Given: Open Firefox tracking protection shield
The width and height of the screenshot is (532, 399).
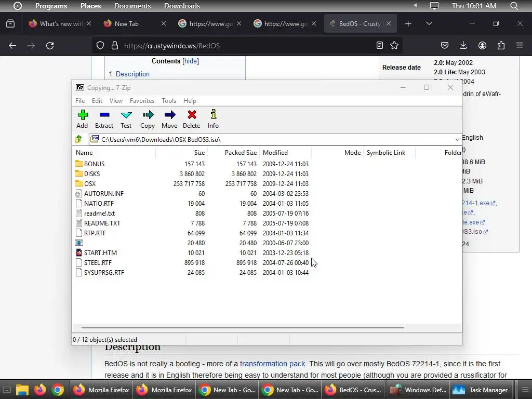Looking at the screenshot, I should 100,46.
